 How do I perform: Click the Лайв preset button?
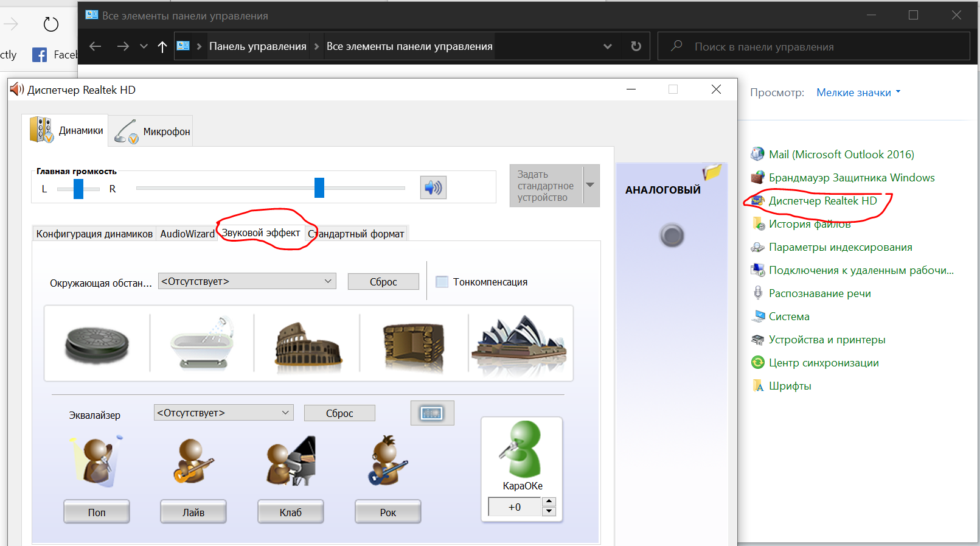tap(193, 512)
